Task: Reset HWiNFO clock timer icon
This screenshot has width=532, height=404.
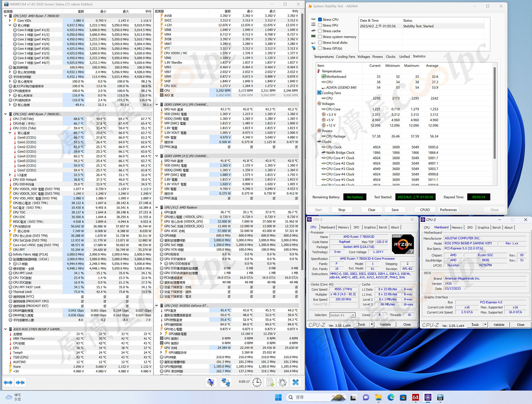Action: 257,382
